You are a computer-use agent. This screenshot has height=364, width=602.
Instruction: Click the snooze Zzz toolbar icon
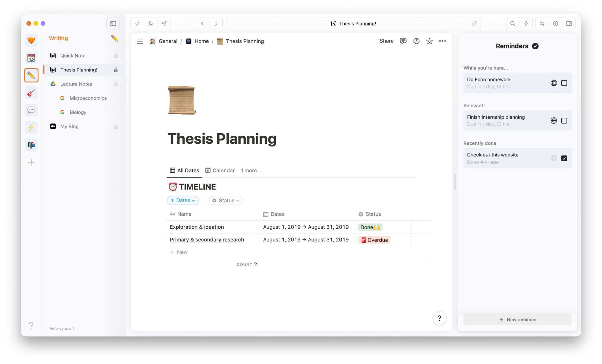(x=150, y=23)
